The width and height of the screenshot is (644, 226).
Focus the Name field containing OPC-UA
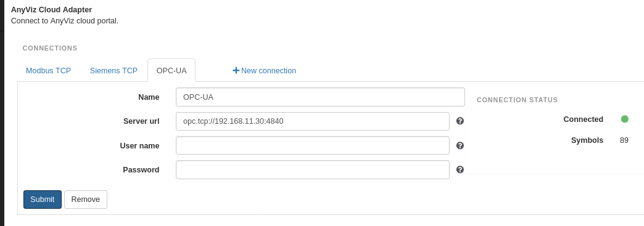[320, 97]
